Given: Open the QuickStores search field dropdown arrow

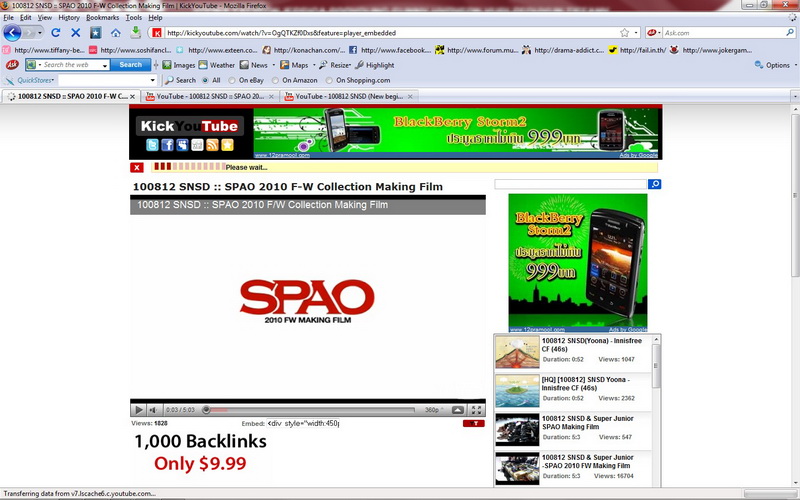Looking at the screenshot, I should coord(153,80).
